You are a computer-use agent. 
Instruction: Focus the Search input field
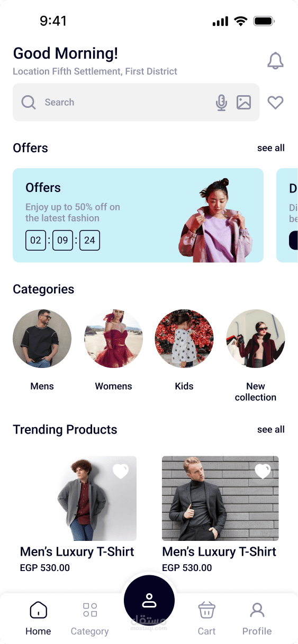click(x=136, y=103)
